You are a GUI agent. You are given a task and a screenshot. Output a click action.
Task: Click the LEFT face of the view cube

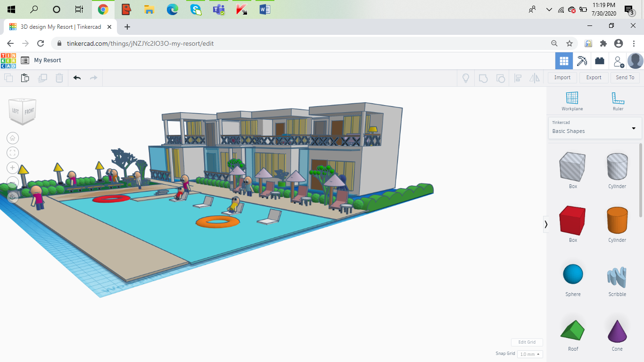tap(16, 111)
